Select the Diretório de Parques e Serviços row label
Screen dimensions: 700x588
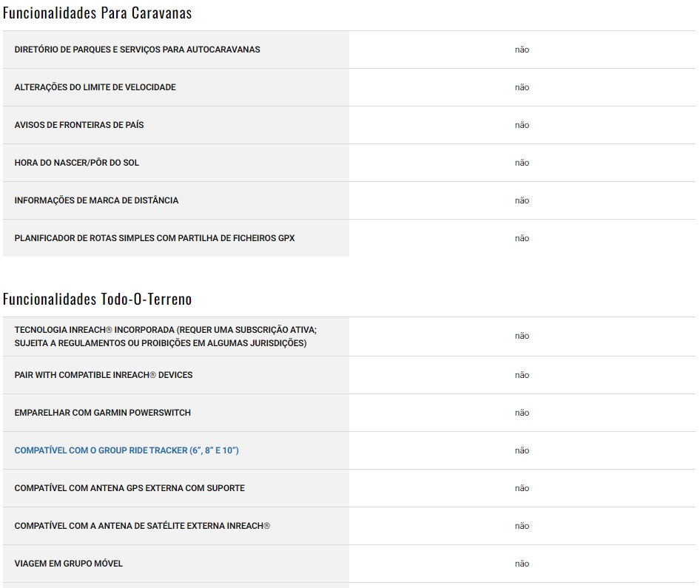(137, 50)
